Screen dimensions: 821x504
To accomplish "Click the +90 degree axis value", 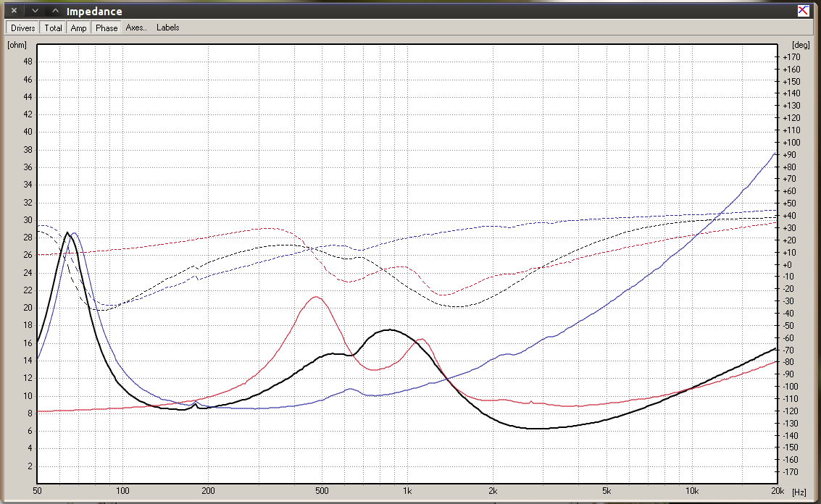I will 789,155.
